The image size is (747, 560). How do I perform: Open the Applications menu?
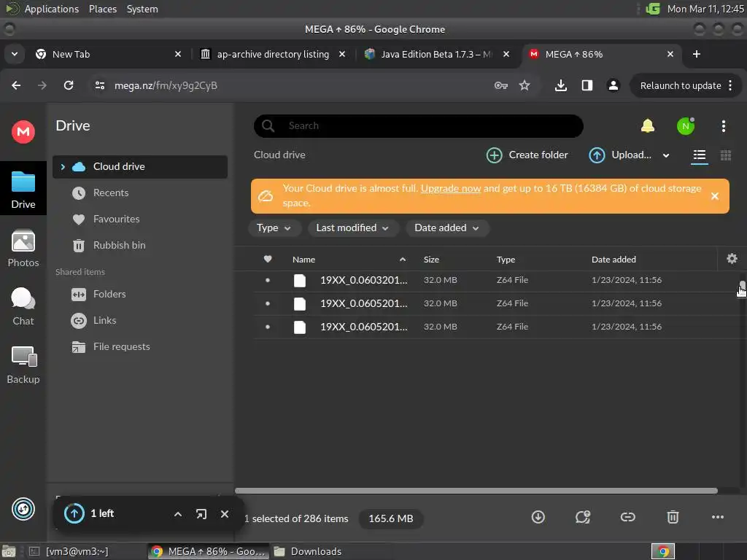coord(52,9)
